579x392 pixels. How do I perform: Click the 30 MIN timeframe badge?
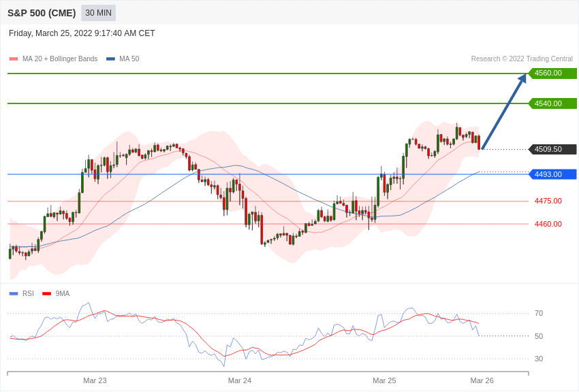pos(98,13)
